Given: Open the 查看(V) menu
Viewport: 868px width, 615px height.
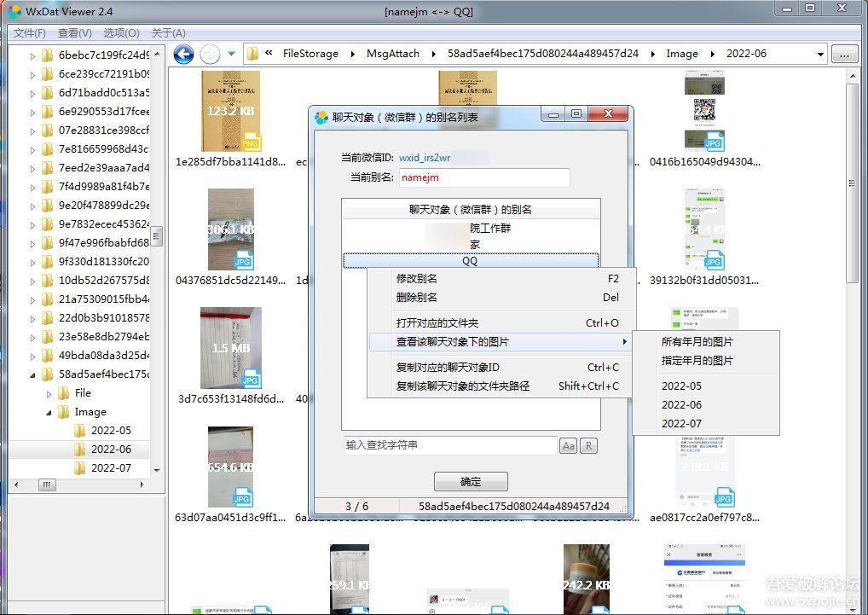Looking at the screenshot, I should tap(75, 32).
